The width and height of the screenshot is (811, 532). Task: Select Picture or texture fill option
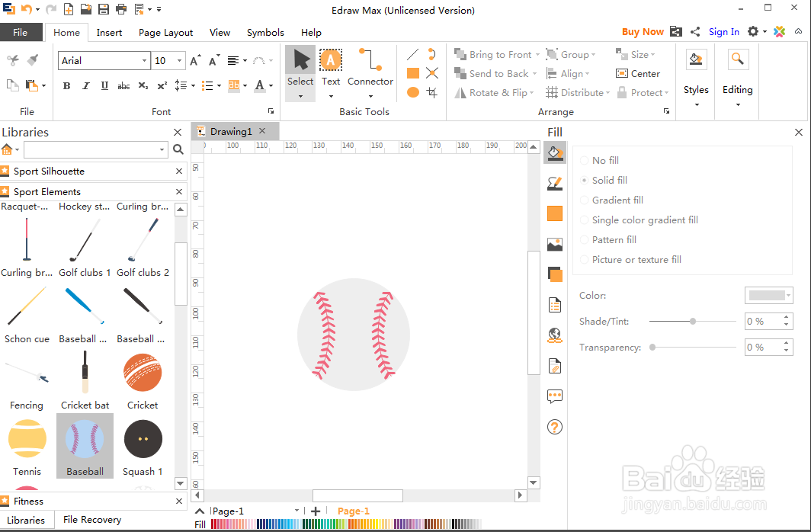630,260
